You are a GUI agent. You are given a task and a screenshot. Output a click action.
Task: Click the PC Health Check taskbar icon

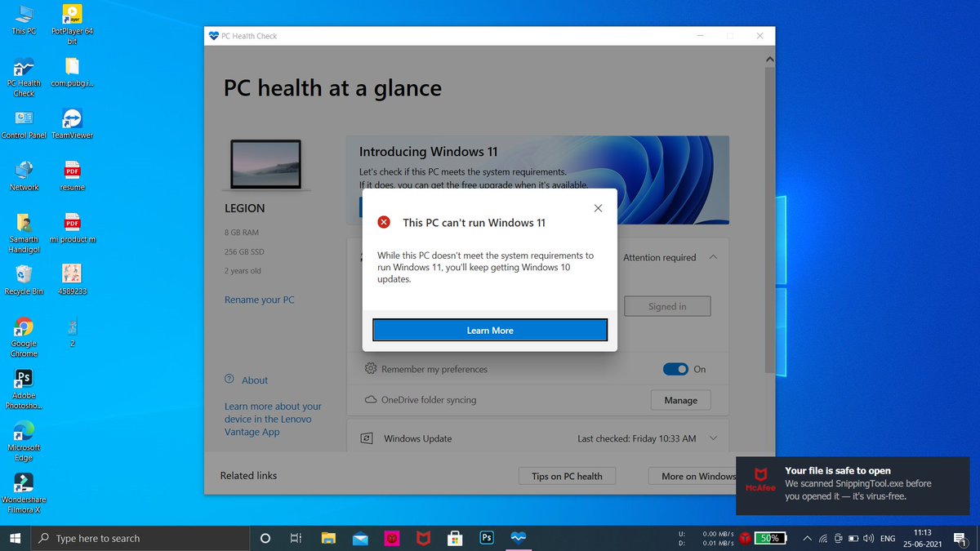[519, 538]
